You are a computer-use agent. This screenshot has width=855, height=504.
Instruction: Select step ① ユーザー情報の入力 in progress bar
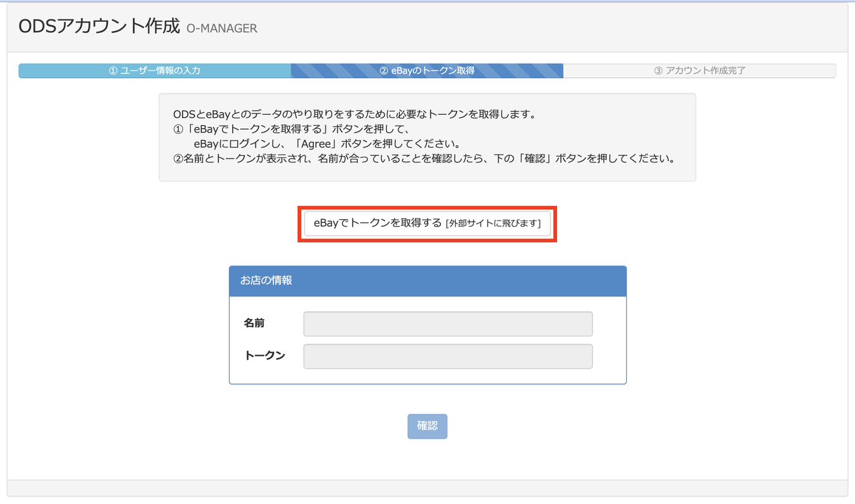tap(155, 71)
